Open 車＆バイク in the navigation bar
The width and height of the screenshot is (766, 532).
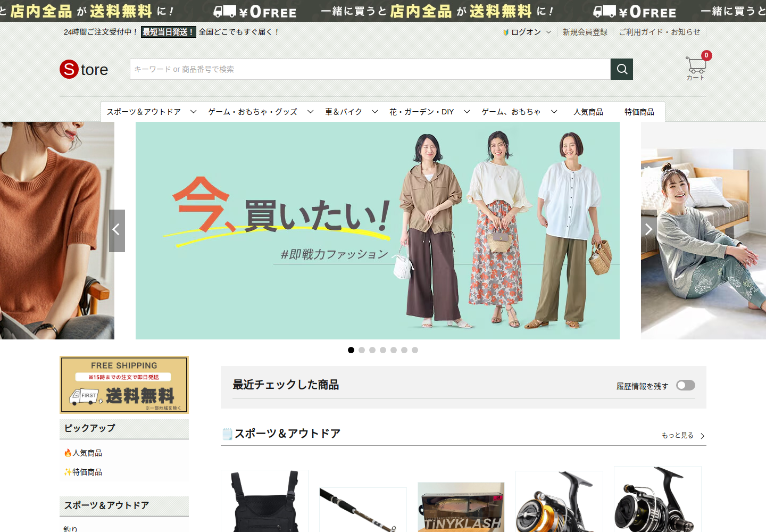coord(344,112)
